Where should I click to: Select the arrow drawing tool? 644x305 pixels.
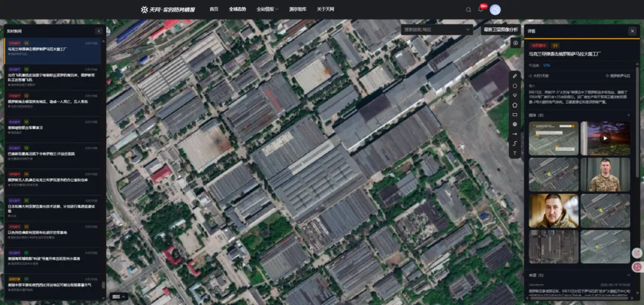click(x=515, y=134)
